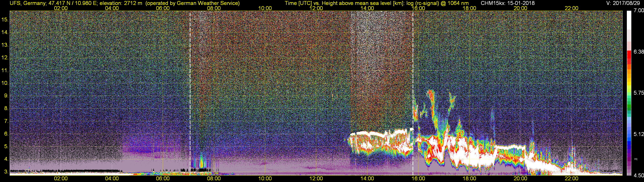Click the 'elevation: 2712 m' text
Screen dimensions: 644x182
click(121, 3)
